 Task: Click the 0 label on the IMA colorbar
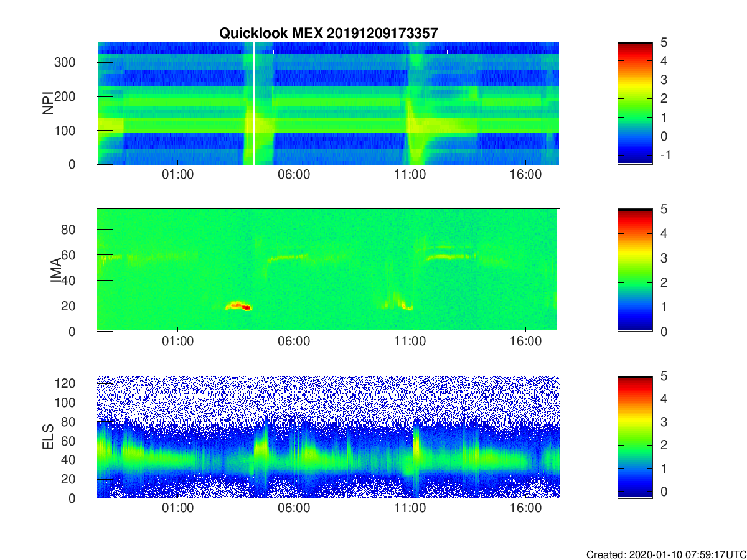click(x=663, y=332)
